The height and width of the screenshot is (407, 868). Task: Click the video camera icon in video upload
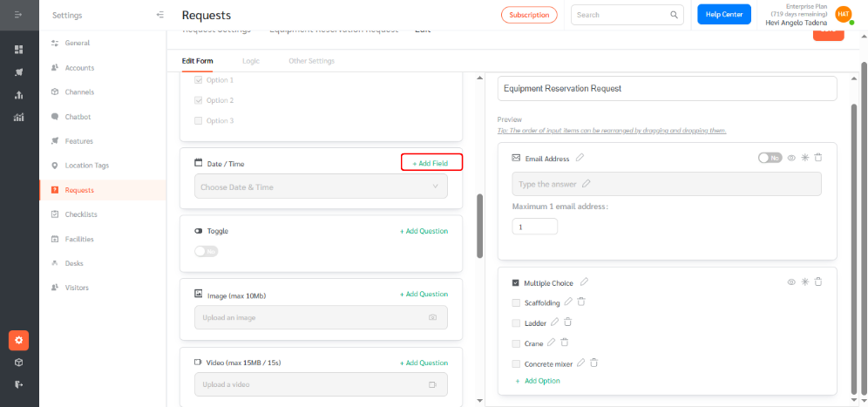click(x=433, y=384)
